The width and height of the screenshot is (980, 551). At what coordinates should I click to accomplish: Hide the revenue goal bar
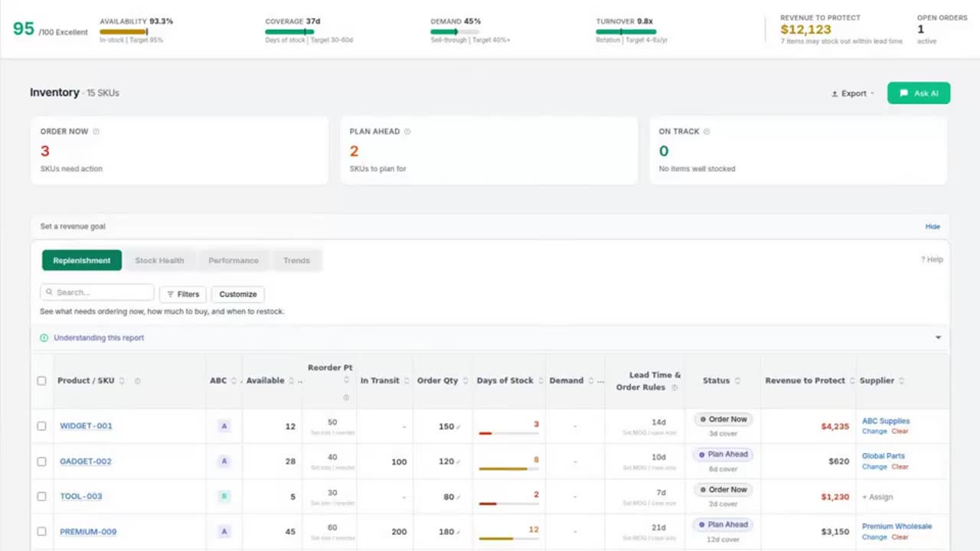(x=933, y=227)
